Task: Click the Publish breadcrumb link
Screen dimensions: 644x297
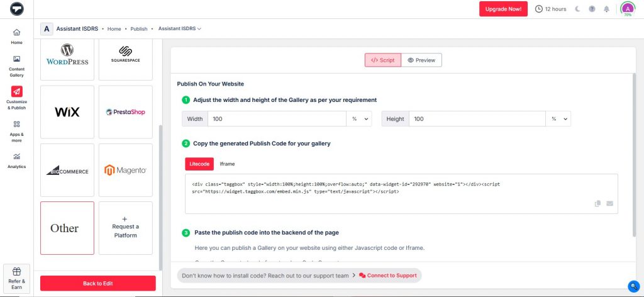Action: (x=139, y=29)
